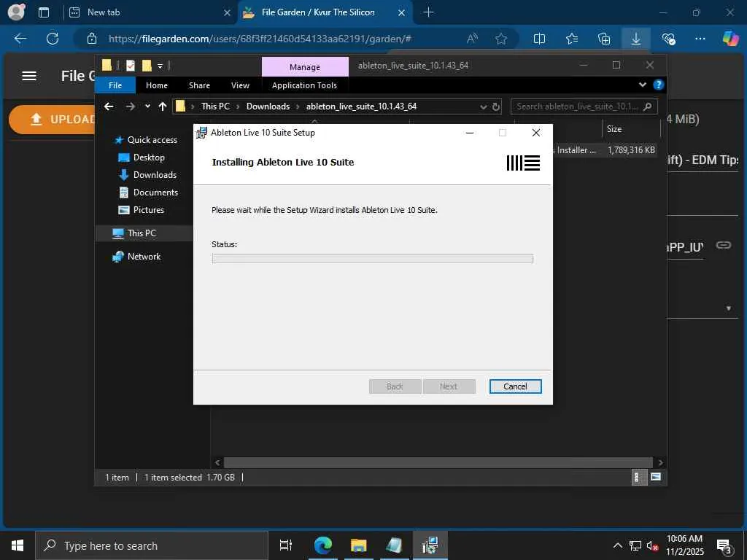Open Edge Favorites list icon

(x=572, y=39)
